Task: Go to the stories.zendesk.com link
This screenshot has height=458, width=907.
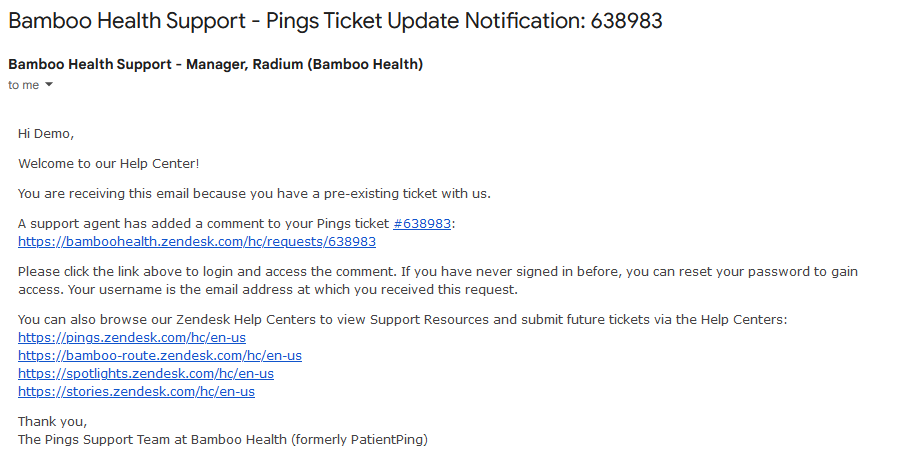Action: 137,391
